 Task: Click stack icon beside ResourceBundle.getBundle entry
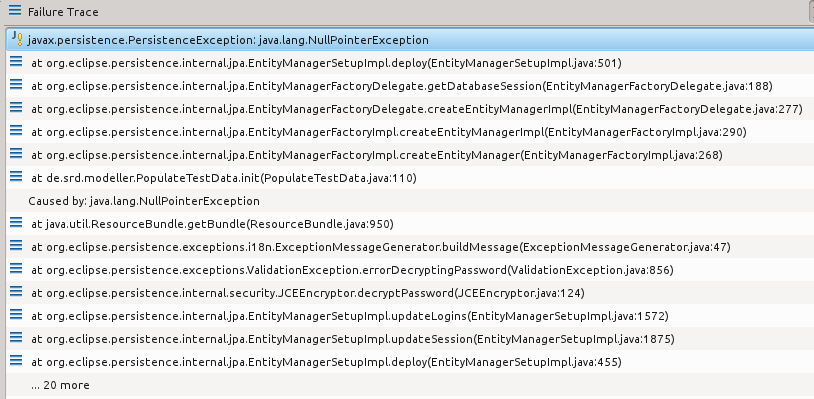(16, 223)
